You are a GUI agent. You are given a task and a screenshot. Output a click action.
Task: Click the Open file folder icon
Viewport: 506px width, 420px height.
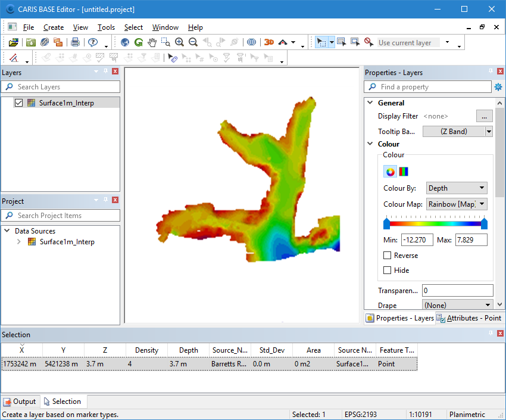point(13,42)
